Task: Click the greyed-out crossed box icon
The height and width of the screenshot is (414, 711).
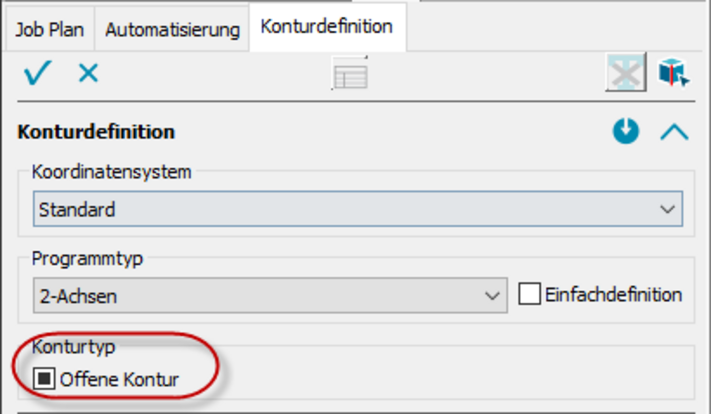Action: (x=626, y=74)
